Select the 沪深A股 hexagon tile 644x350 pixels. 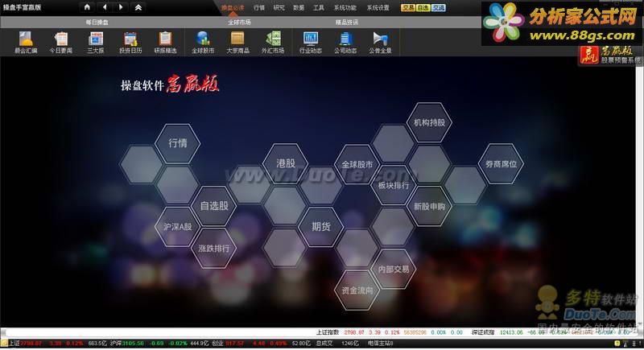(x=177, y=227)
